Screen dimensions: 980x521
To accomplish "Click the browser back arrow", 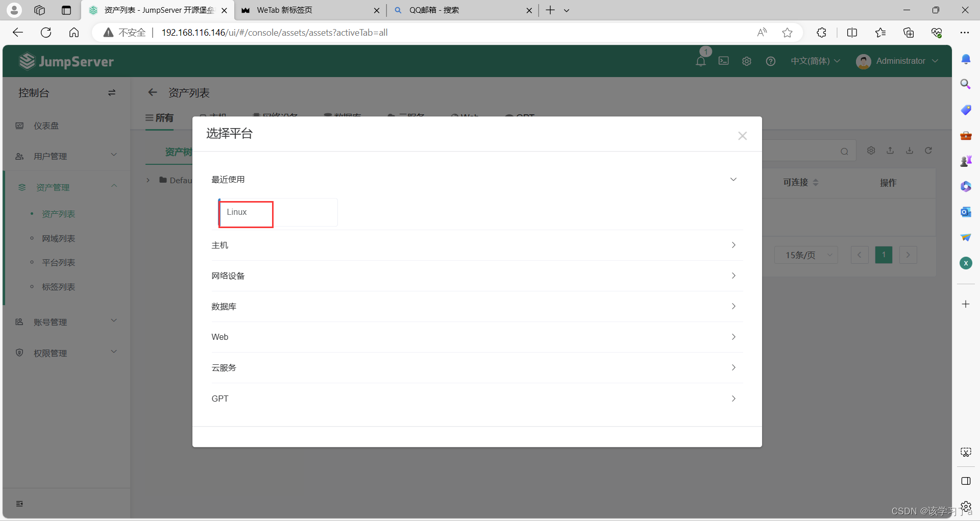I will pyautogui.click(x=18, y=33).
